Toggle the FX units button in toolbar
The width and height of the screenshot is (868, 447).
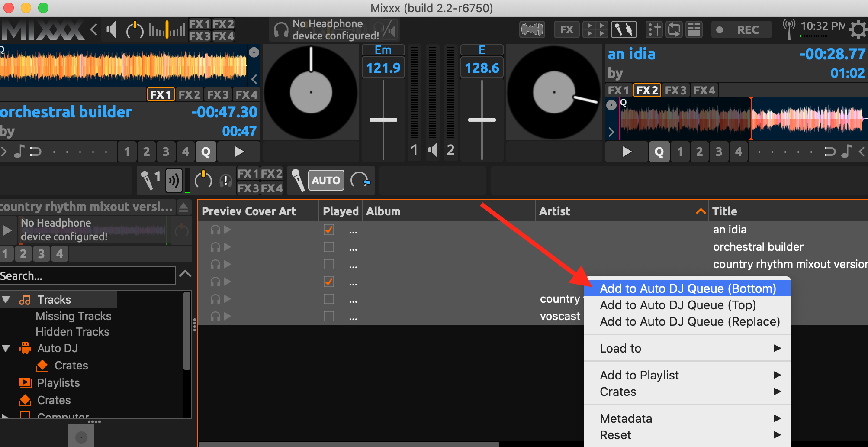566,29
